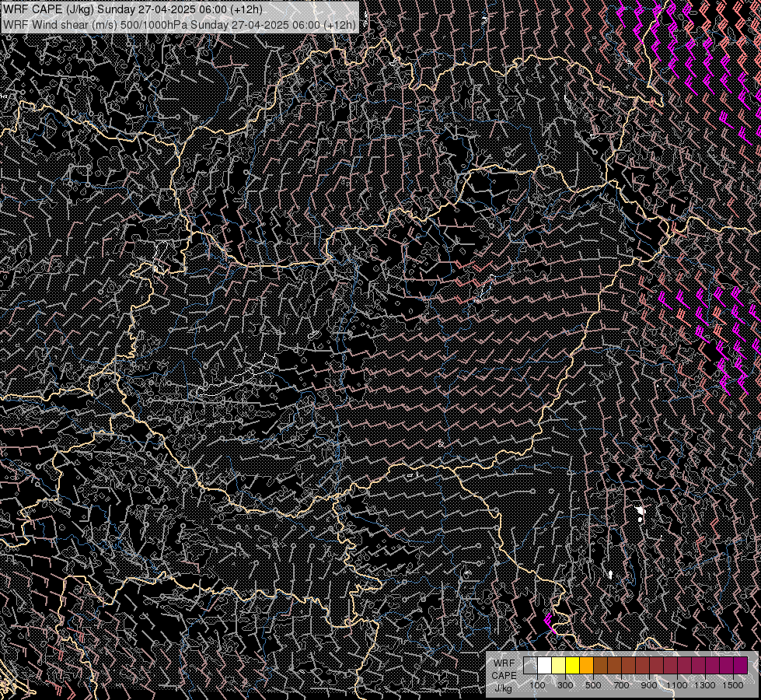Screen dimensions: 761x700
Task: Select the legend label 900
Action: (x=649, y=685)
